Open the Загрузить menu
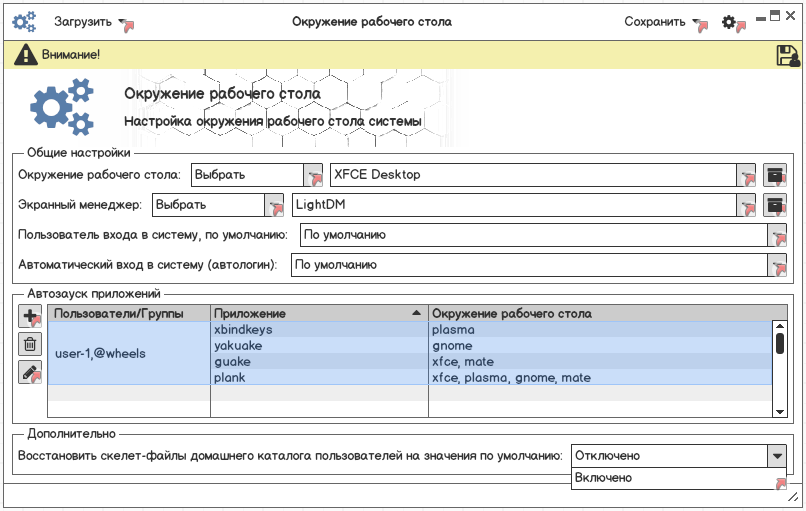The image size is (806, 511). 92,22
